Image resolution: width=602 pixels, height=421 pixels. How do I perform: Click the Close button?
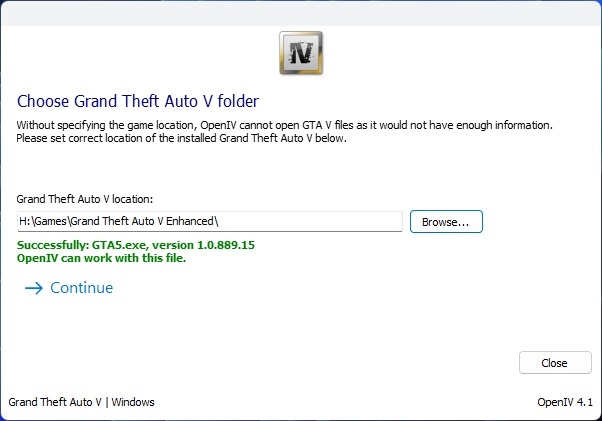click(555, 363)
